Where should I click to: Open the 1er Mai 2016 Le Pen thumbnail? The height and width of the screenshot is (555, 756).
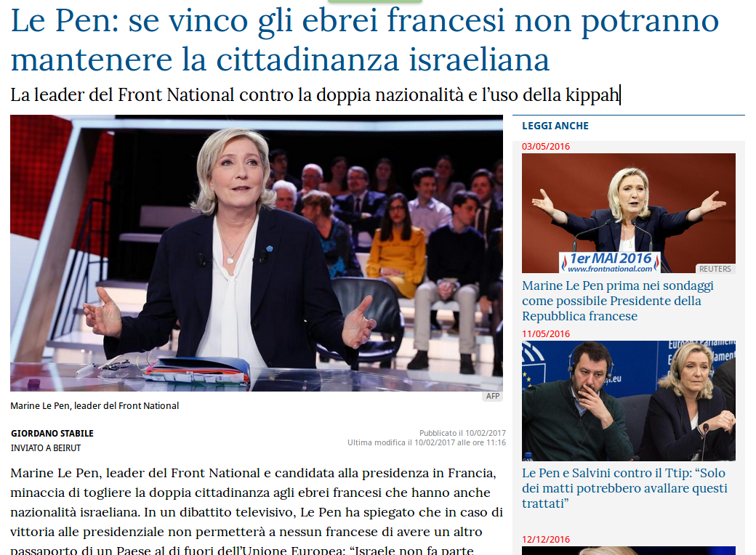pos(629,213)
